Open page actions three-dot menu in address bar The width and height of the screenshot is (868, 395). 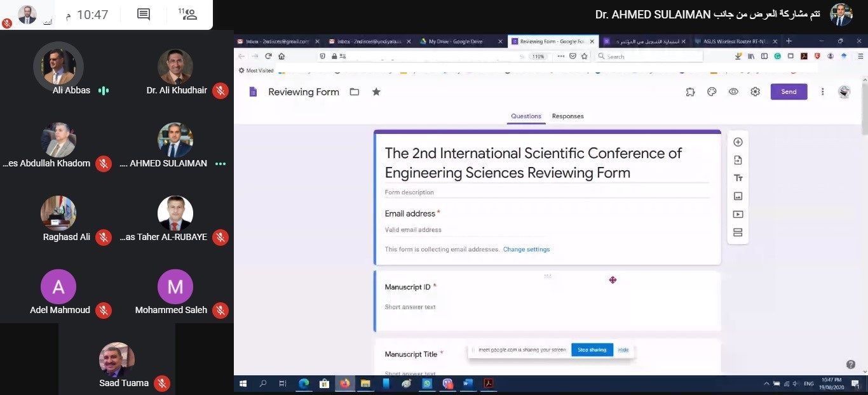pyautogui.click(x=561, y=56)
